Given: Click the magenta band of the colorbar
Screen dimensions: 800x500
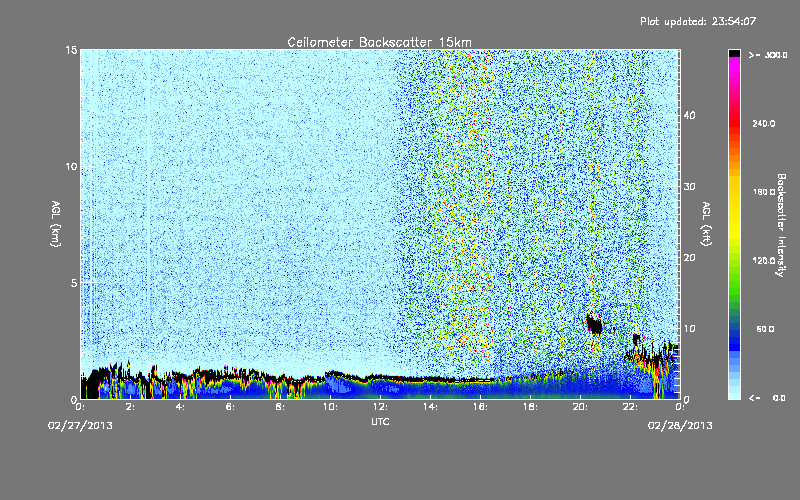Looking at the screenshot, I should (x=734, y=64).
